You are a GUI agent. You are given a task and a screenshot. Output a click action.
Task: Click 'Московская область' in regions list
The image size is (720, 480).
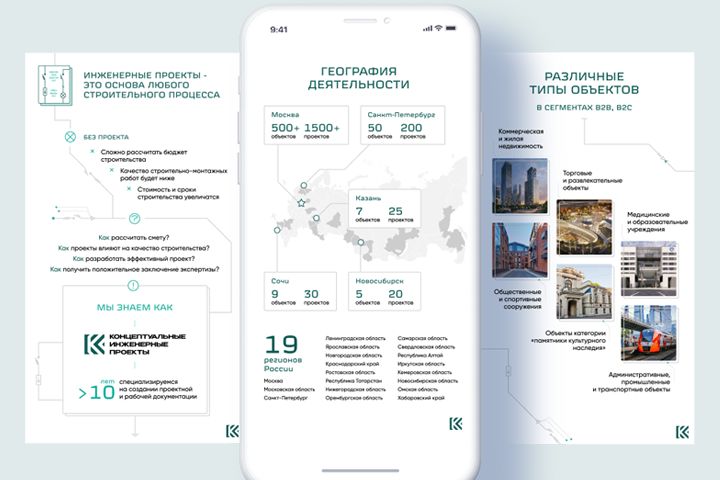point(289,390)
